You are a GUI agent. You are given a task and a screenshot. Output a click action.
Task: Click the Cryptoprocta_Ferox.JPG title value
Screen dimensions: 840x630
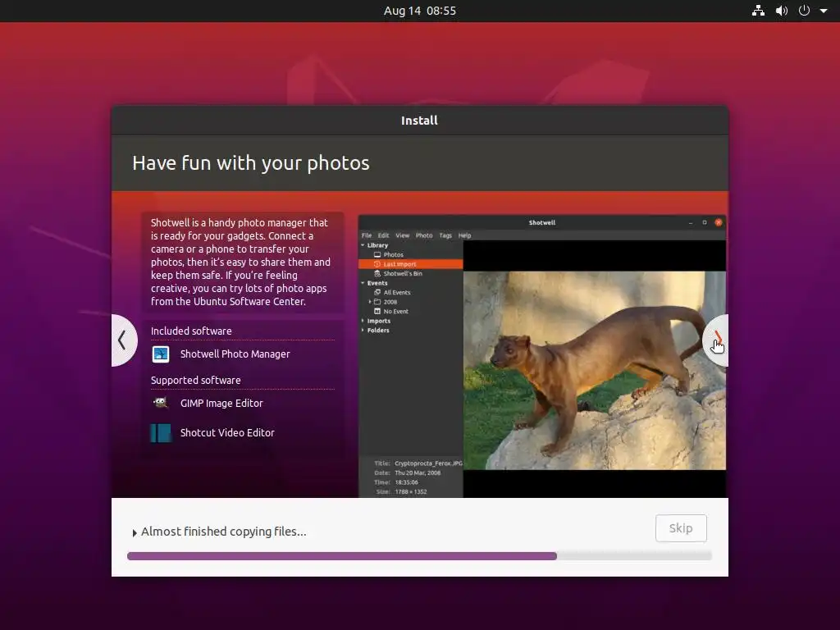click(x=428, y=463)
